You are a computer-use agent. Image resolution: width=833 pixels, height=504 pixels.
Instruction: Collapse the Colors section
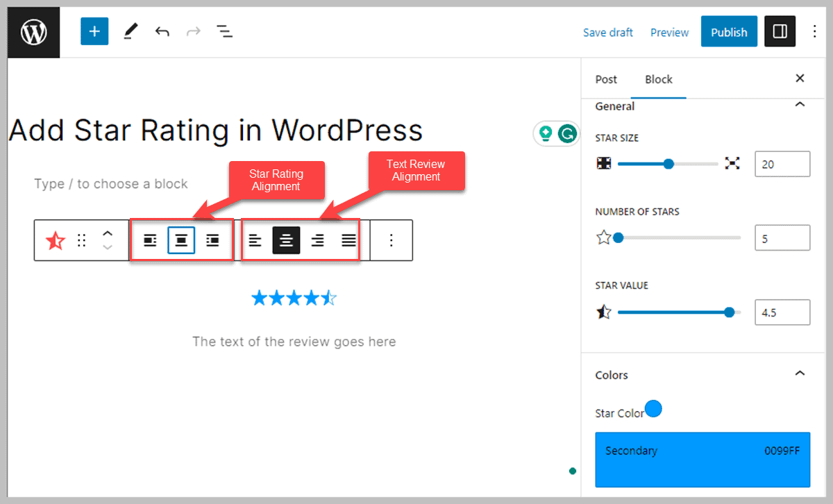click(x=800, y=375)
